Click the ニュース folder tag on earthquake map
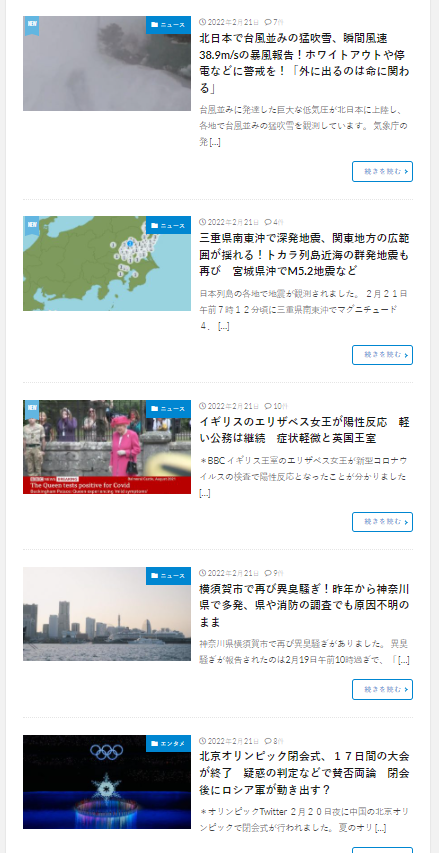Screen dimensions: 439x853 [x=168, y=225]
